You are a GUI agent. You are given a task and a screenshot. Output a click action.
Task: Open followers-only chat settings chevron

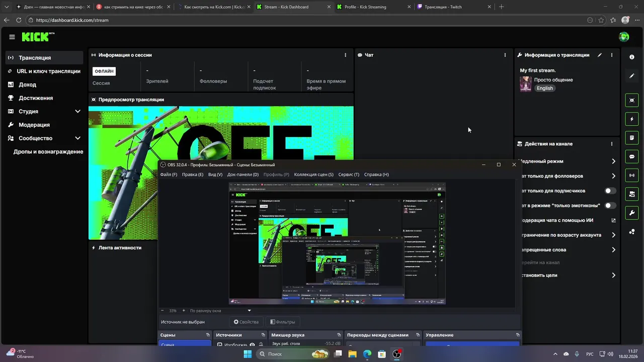[x=613, y=176]
